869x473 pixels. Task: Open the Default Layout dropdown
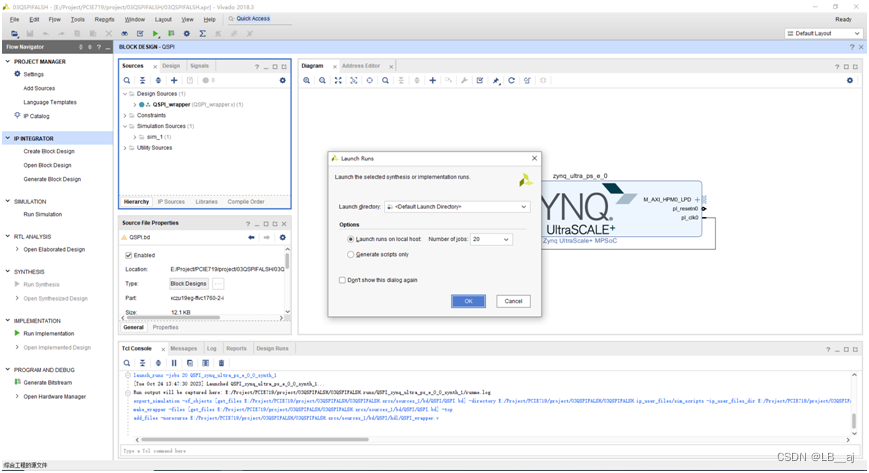(x=823, y=33)
